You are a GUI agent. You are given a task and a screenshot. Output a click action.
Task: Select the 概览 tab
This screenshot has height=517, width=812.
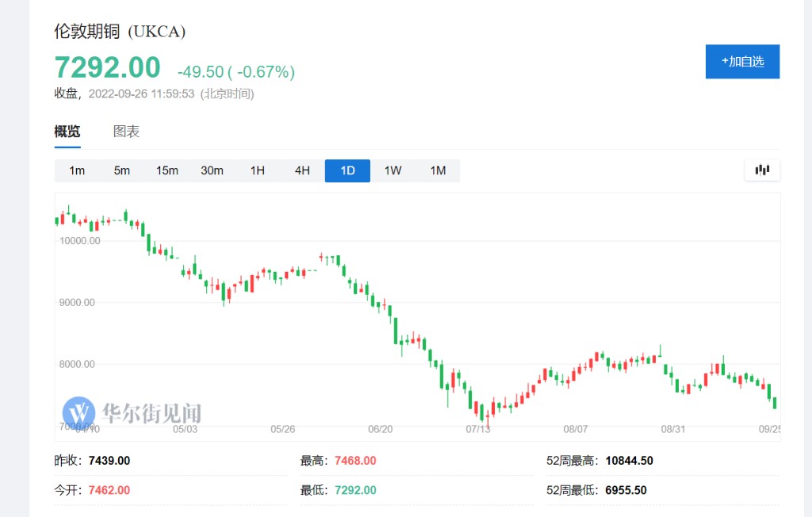click(x=67, y=132)
